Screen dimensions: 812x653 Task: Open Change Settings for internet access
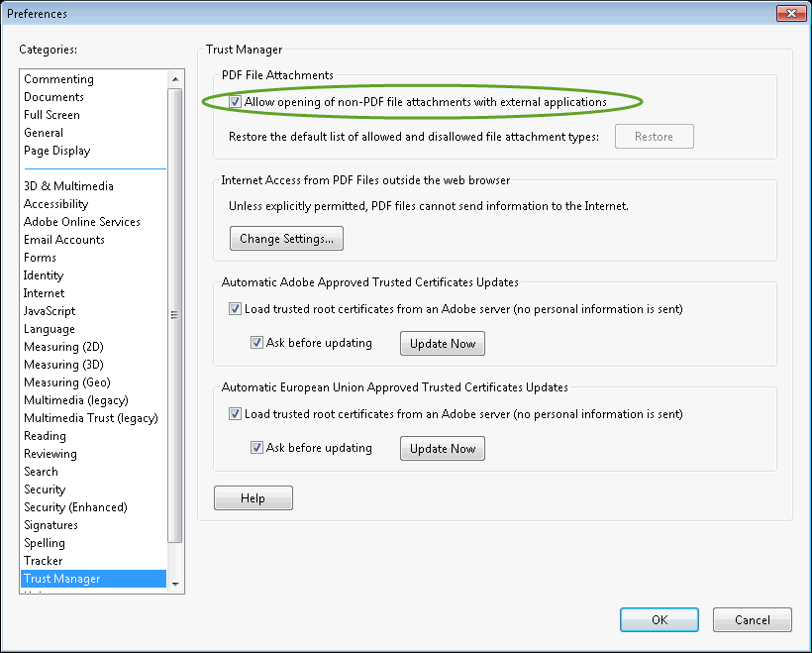point(285,238)
